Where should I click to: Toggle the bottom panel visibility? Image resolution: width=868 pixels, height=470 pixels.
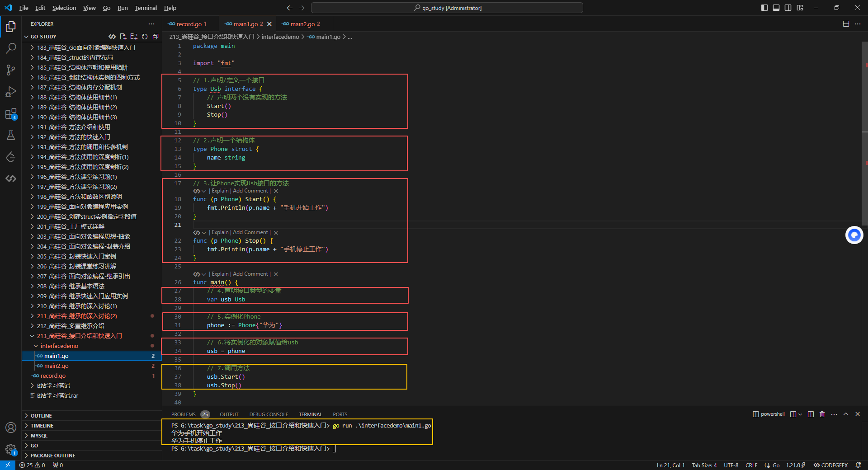coord(776,8)
